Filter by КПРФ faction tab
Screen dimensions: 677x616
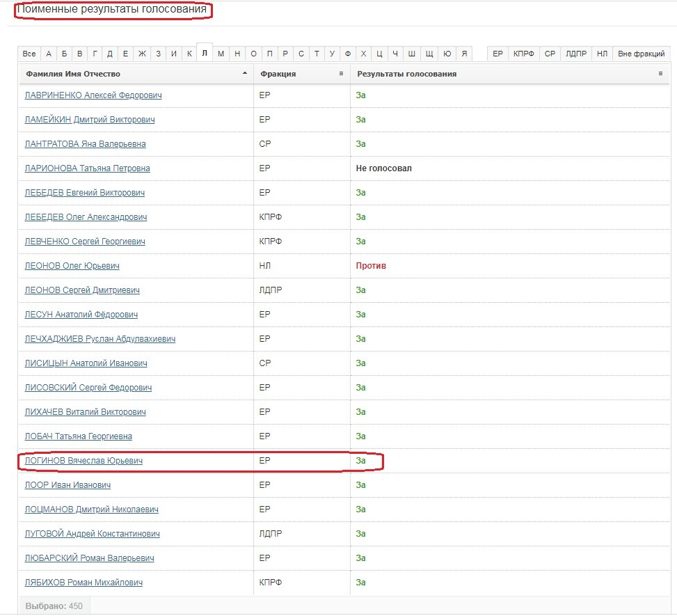pyautogui.click(x=524, y=54)
